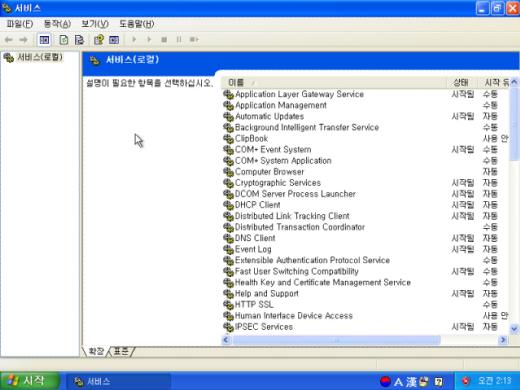Select 서비스(로컬) node in left tree

point(40,57)
